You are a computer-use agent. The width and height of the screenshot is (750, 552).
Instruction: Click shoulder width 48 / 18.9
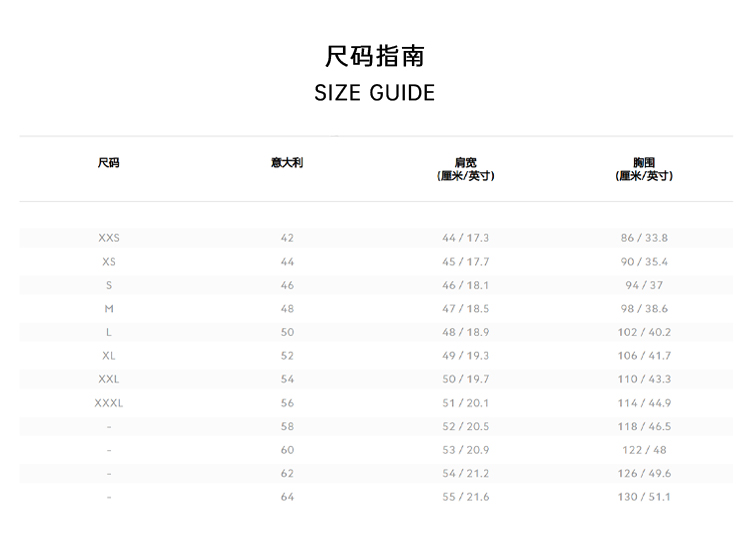tap(465, 332)
